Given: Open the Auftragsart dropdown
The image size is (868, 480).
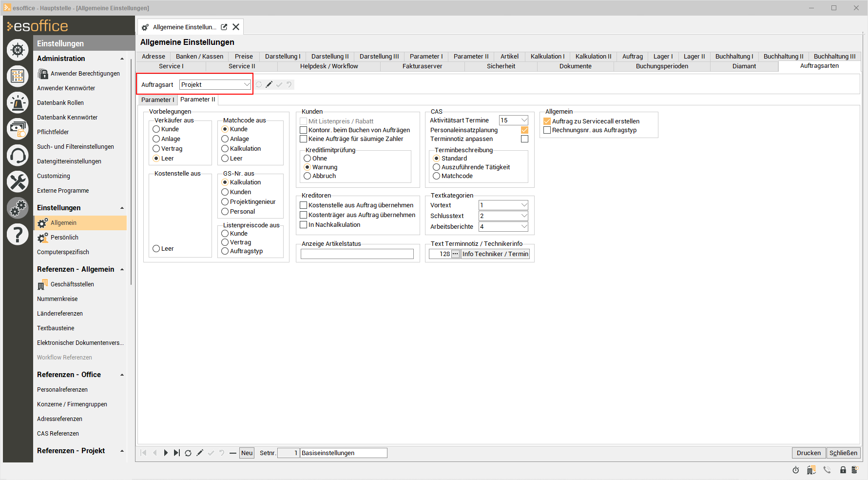Looking at the screenshot, I should pos(247,85).
